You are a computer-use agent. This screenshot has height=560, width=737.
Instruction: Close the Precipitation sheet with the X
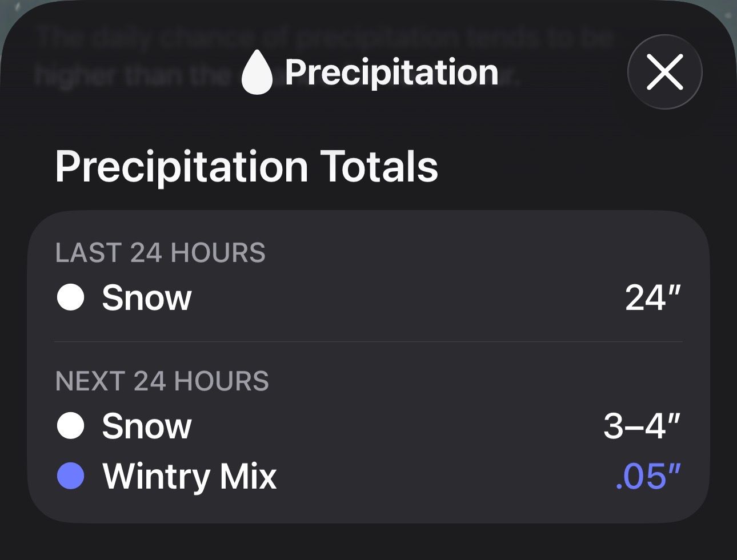(x=664, y=72)
